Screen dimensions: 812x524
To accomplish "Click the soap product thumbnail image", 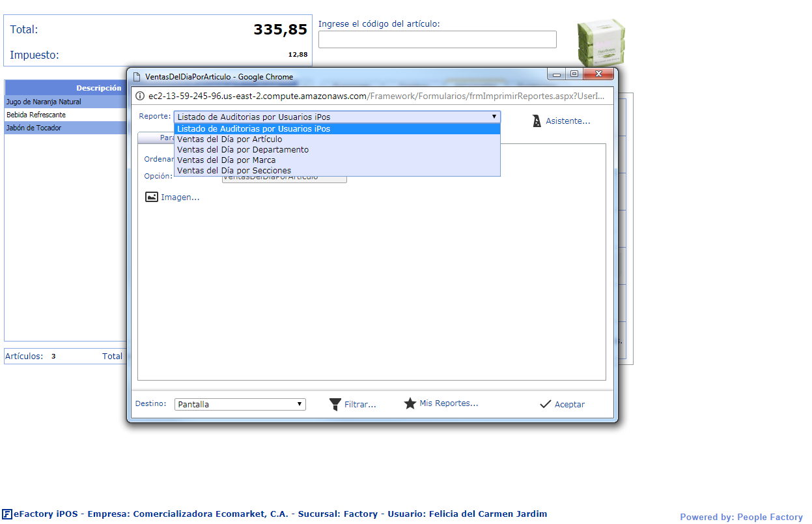I will (x=600, y=42).
